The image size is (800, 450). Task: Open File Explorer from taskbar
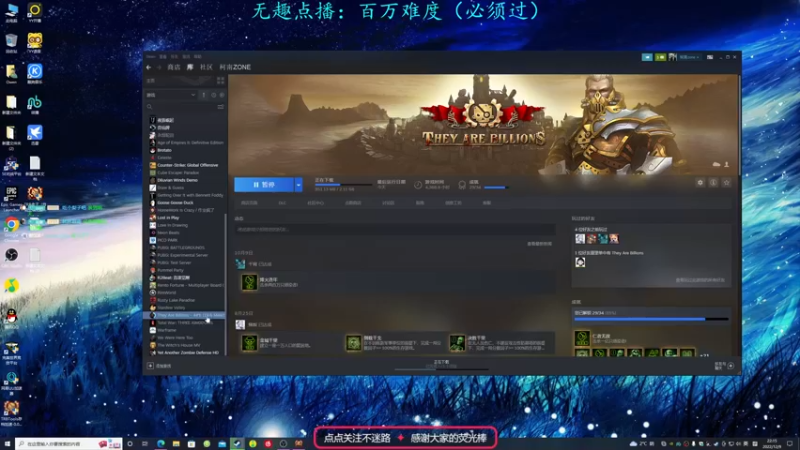coord(176,444)
